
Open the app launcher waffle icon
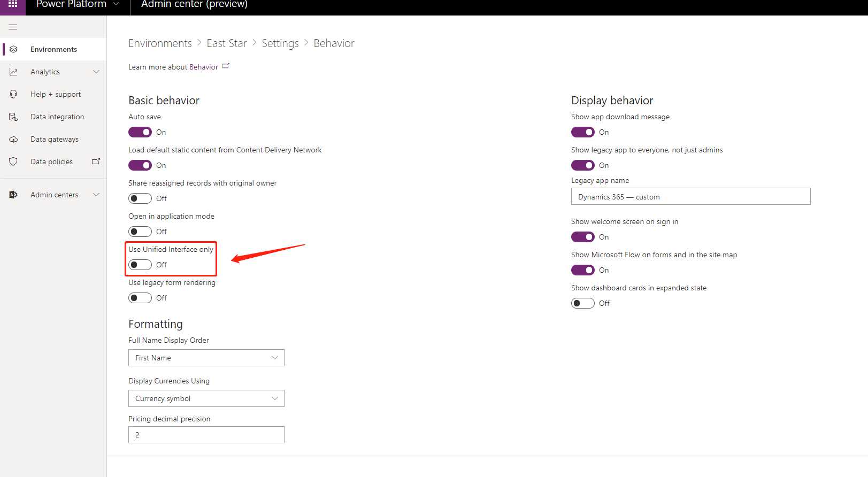coord(13,4)
